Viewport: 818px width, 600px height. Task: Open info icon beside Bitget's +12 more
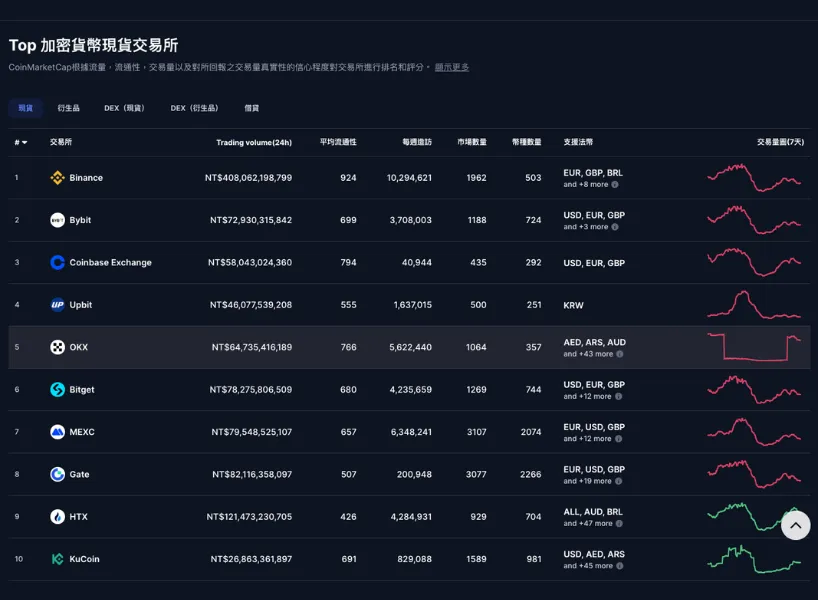619,397
